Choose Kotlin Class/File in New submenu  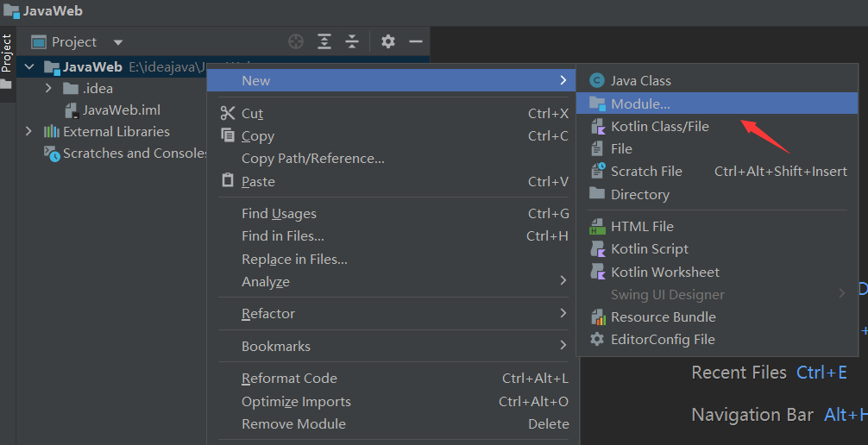tap(659, 126)
